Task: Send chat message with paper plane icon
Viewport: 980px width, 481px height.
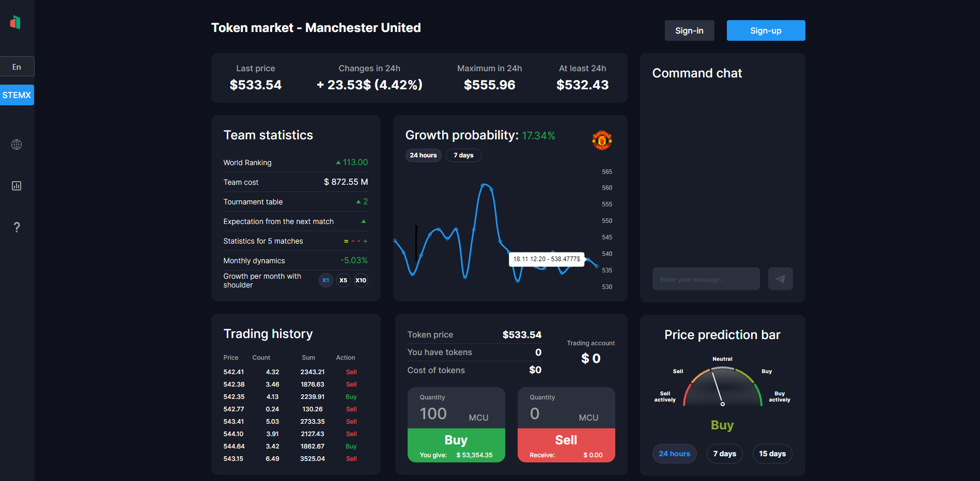Action: coord(780,279)
